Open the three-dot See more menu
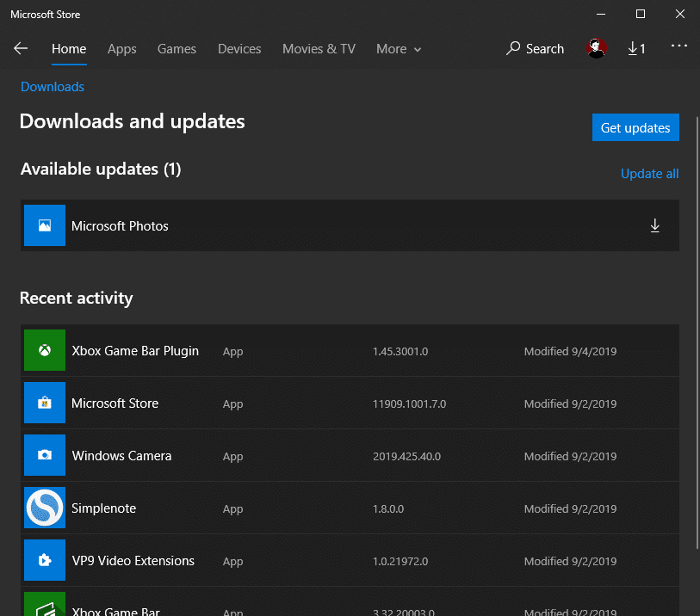The width and height of the screenshot is (700, 616). (679, 46)
